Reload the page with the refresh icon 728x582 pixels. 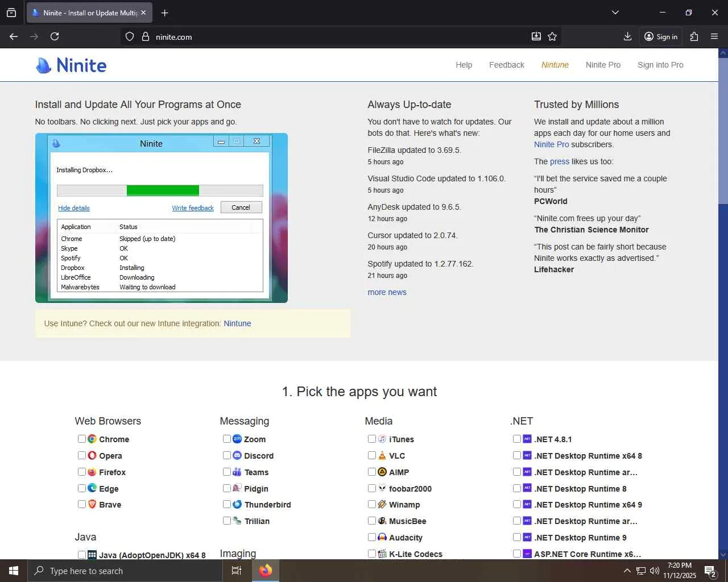coord(55,36)
